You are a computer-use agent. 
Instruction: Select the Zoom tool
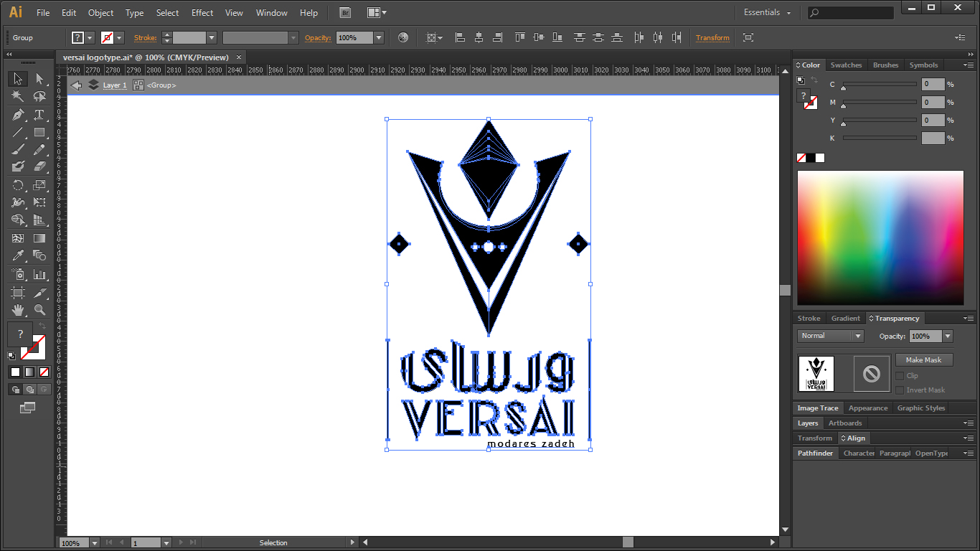(x=39, y=310)
